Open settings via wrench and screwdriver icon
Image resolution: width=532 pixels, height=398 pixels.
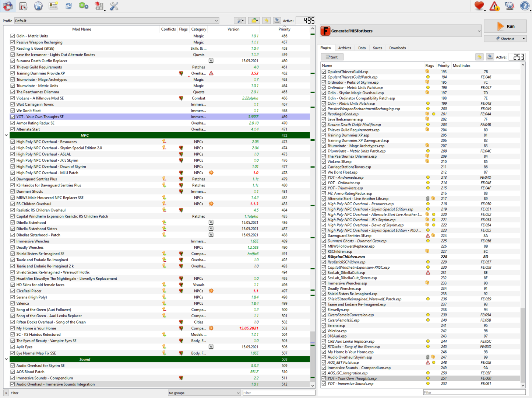(114, 6)
